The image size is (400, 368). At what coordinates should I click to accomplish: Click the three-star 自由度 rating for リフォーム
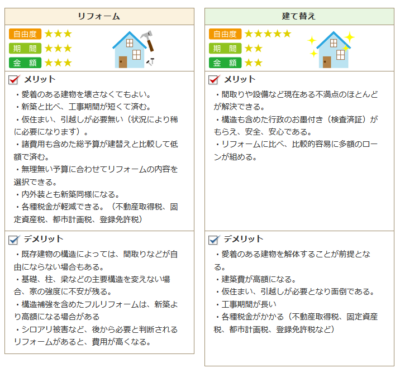click(x=58, y=34)
